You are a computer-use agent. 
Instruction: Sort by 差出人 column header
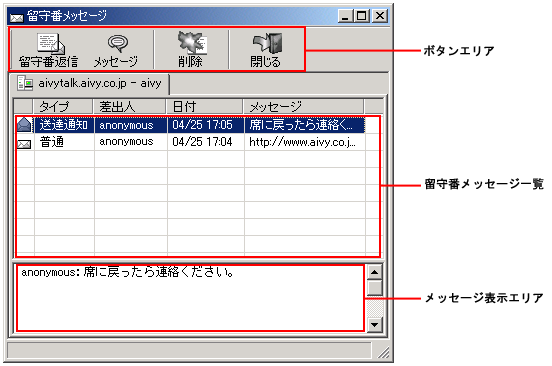tap(129, 106)
